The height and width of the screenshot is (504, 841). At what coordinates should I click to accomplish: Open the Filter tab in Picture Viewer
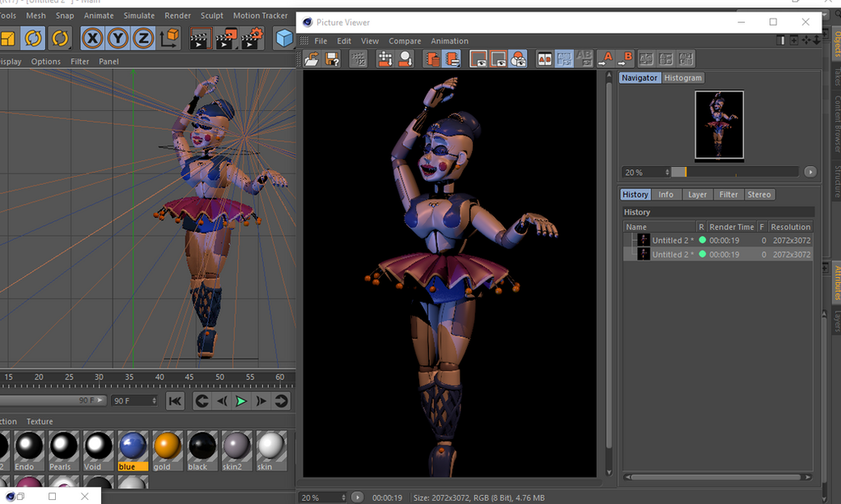coord(728,195)
